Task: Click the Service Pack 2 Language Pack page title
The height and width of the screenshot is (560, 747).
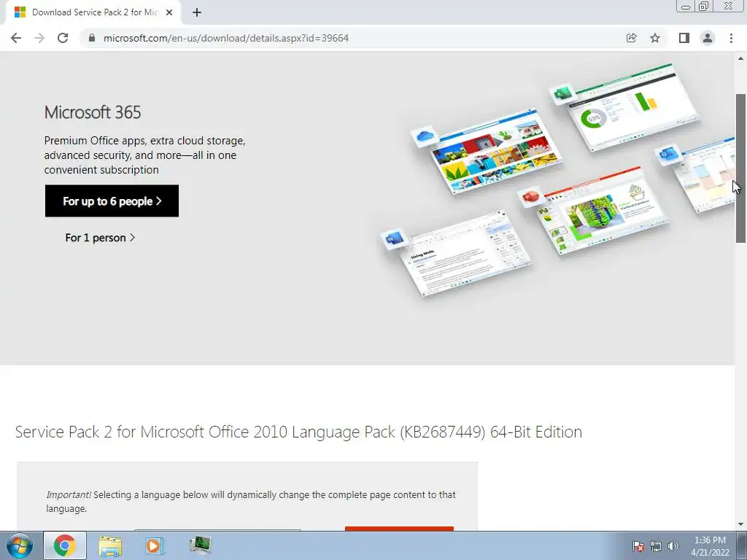Action: (x=298, y=432)
